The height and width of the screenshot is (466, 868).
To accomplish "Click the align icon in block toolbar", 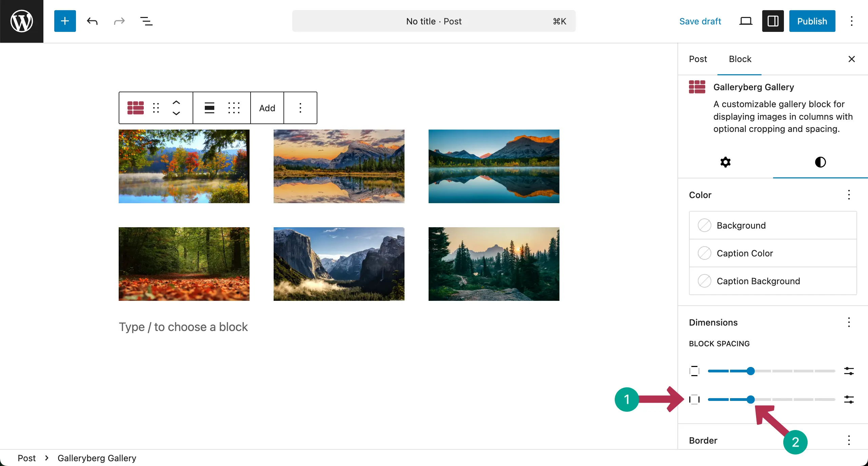I will click(x=210, y=108).
